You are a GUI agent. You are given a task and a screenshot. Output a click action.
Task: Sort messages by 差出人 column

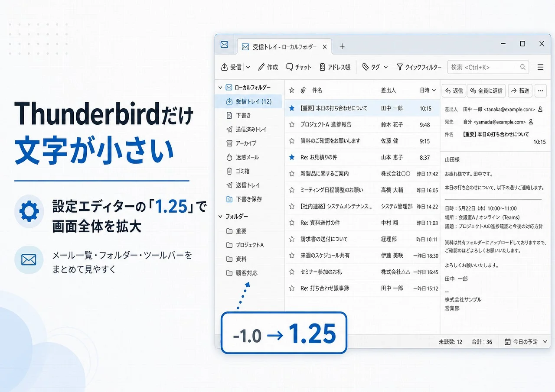coord(388,91)
